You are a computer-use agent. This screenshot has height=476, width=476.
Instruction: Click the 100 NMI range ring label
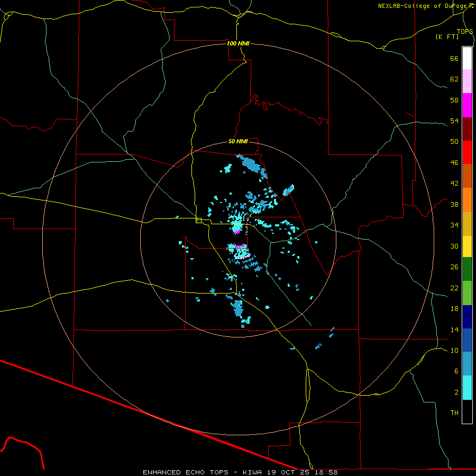coord(238,43)
